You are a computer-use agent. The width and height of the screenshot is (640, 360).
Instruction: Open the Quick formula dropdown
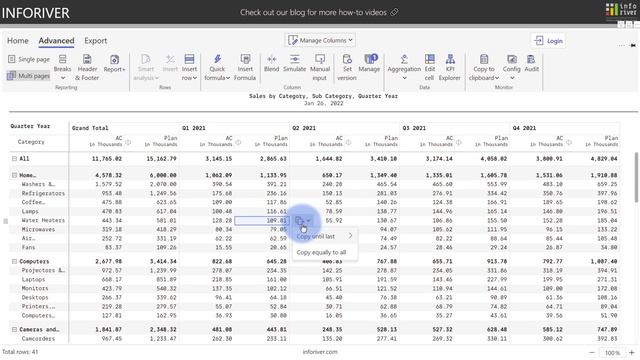(x=217, y=68)
